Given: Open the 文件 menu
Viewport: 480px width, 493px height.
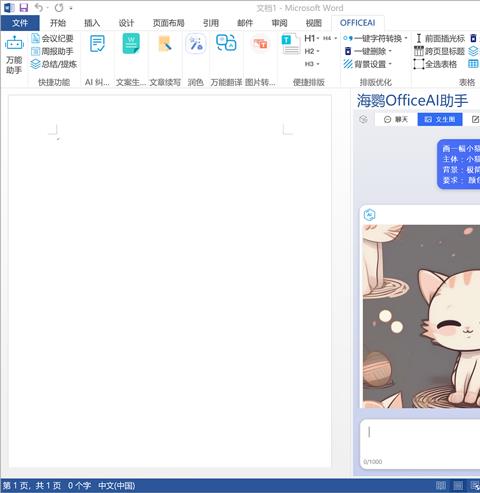Looking at the screenshot, I should click(20, 23).
